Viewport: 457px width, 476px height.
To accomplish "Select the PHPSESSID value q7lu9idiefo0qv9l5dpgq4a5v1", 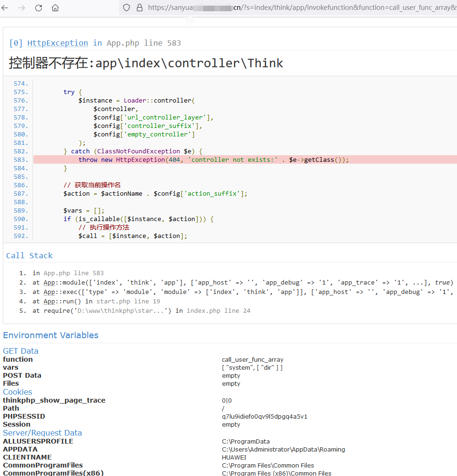I will [x=264, y=417].
